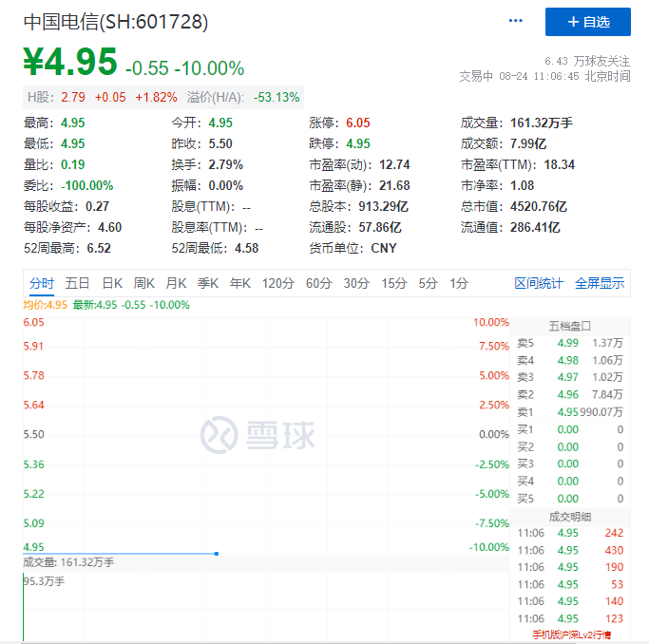Select the 卖3 4.97 order row
This screenshot has width=649, height=644.
click(x=570, y=377)
